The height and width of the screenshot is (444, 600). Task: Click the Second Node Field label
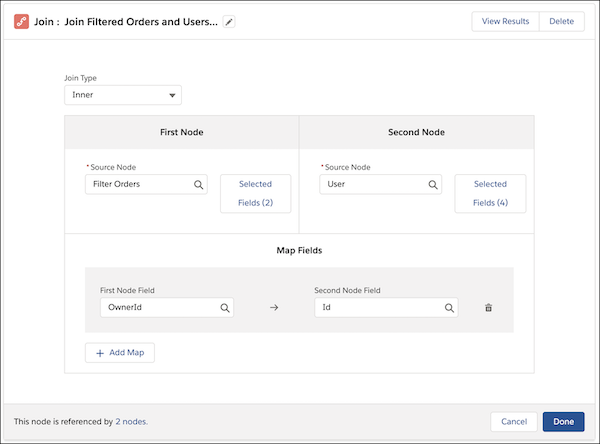pyautogui.click(x=347, y=291)
